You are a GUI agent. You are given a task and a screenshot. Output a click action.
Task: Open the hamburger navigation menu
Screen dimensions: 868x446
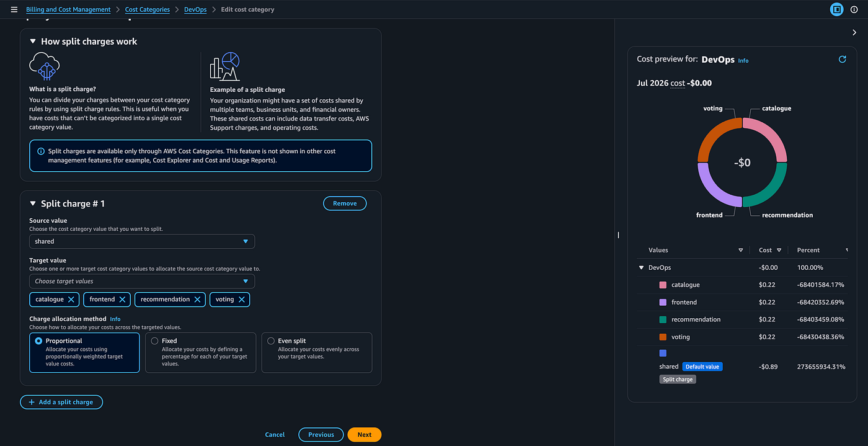pos(14,9)
